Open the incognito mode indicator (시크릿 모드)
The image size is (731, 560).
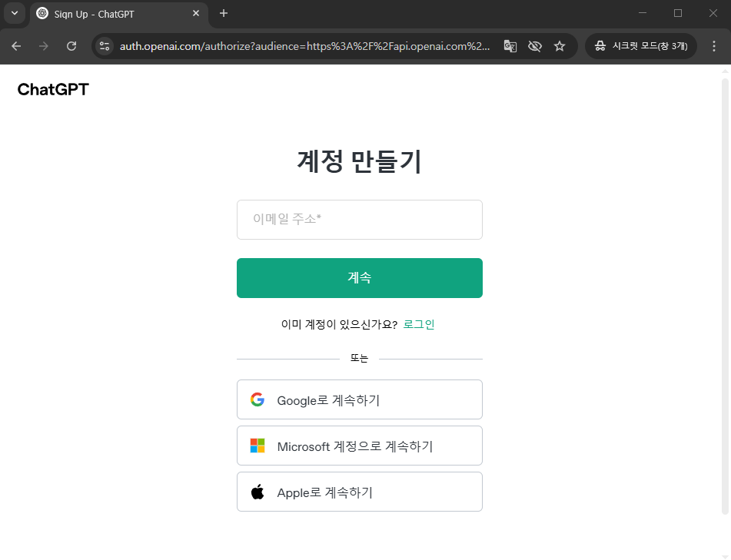tap(641, 46)
